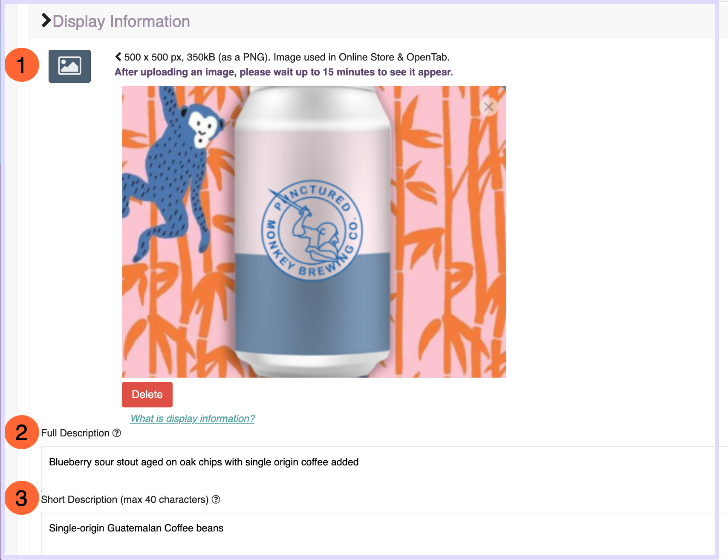Click the purple 15 minutes upload notice
The image size is (728, 560).
pos(284,72)
